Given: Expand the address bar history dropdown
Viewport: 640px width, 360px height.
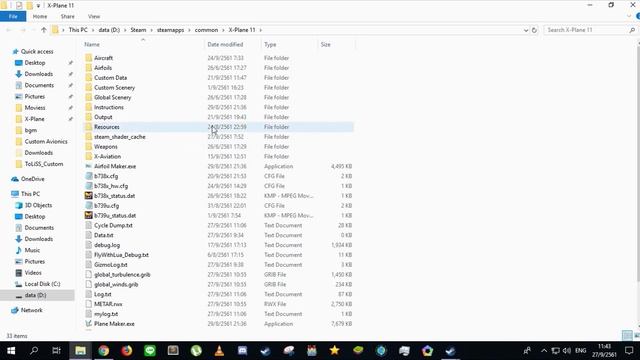Looking at the screenshot, I should click(526, 30).
